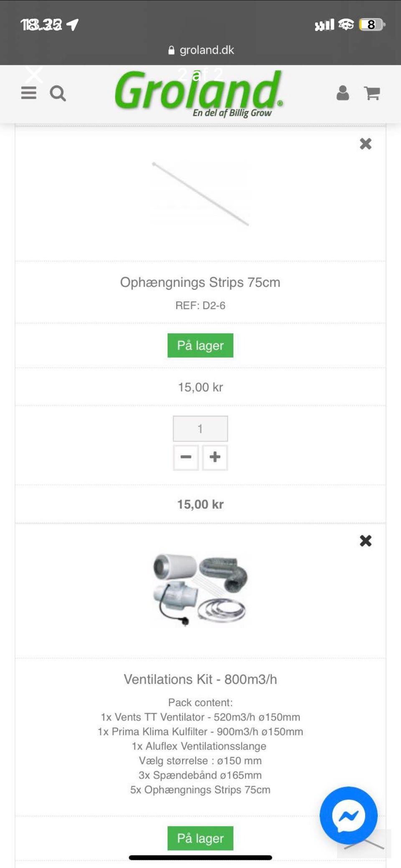The height and width of the screenshot is (868, 401).
Task: Increase quantity with plus button
Action: tap(215, 457)
